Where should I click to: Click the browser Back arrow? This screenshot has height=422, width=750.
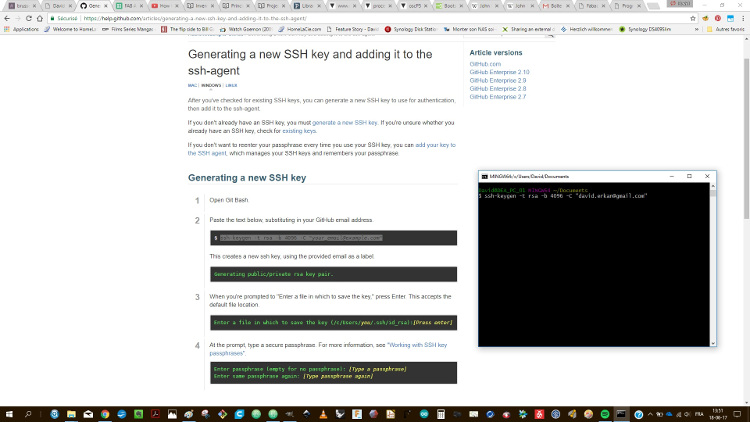point(7,18)
